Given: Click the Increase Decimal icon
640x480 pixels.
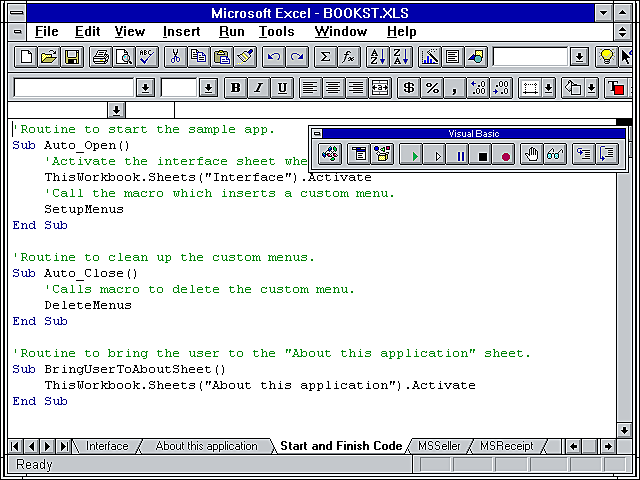Looking at the screenshot, I should (478, 87).
